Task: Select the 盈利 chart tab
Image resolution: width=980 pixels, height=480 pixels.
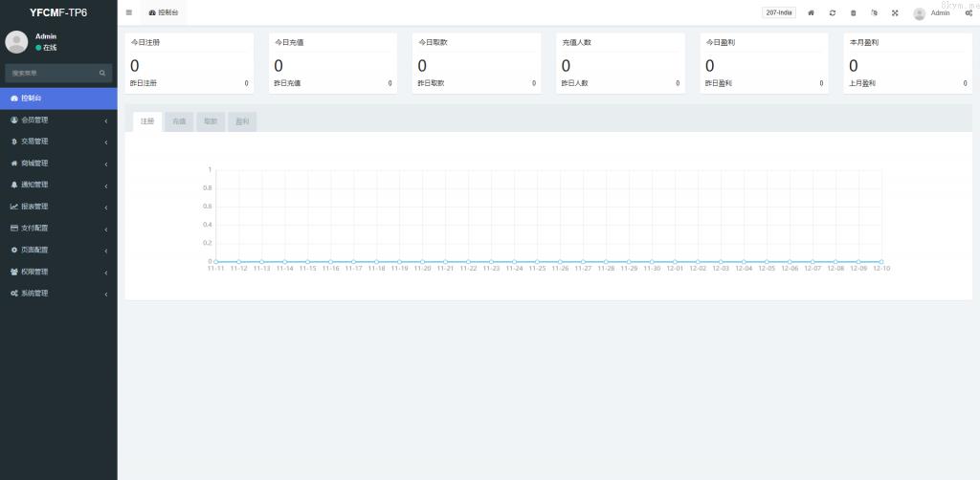Action: (242, 121)
